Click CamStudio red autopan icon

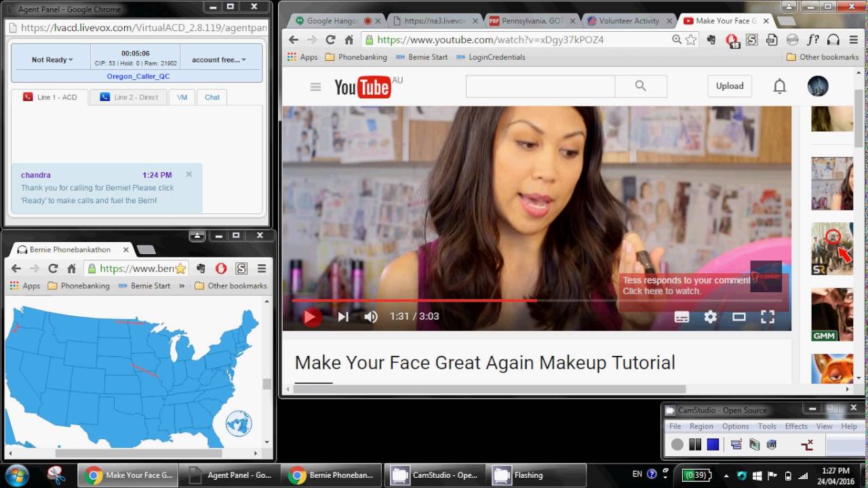pyautogui.click(x=807, y=445)
